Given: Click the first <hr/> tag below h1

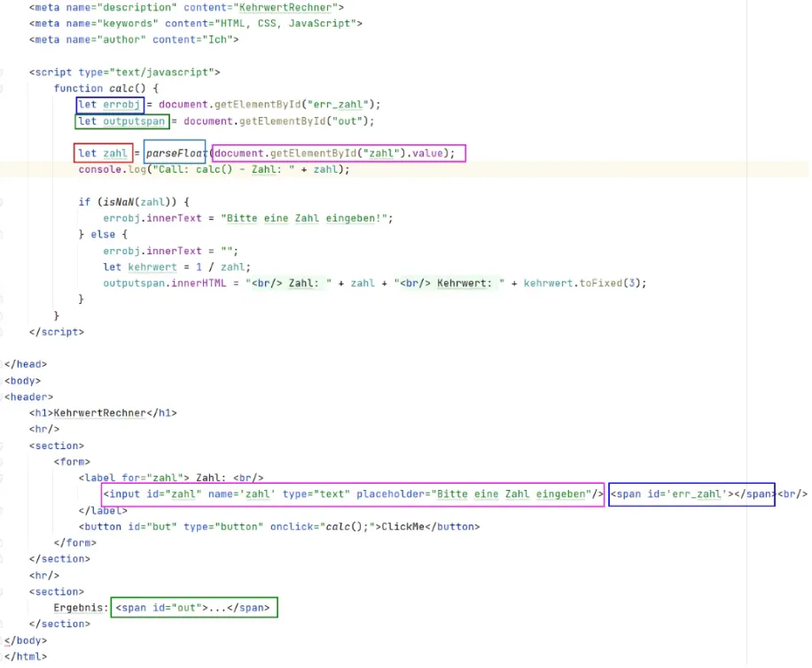Looking at the screenshot, I should [44, 429].
